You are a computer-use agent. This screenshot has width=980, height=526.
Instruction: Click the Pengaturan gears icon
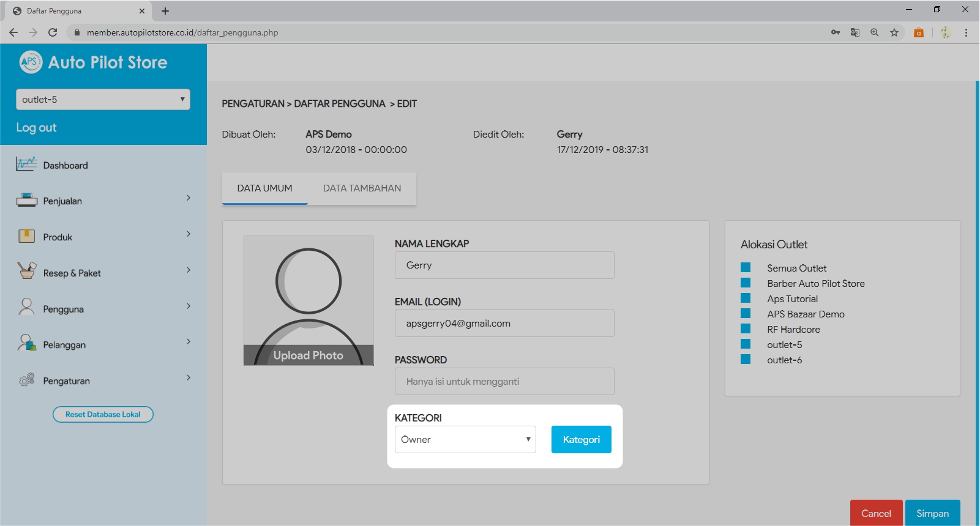pyautogui.click(x=26, y=380)
